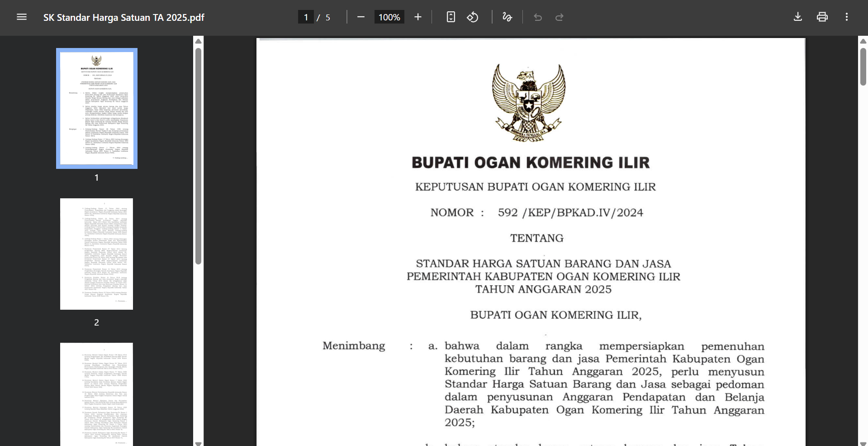
Task: Click the undo arrow icon
Action: 538,17
